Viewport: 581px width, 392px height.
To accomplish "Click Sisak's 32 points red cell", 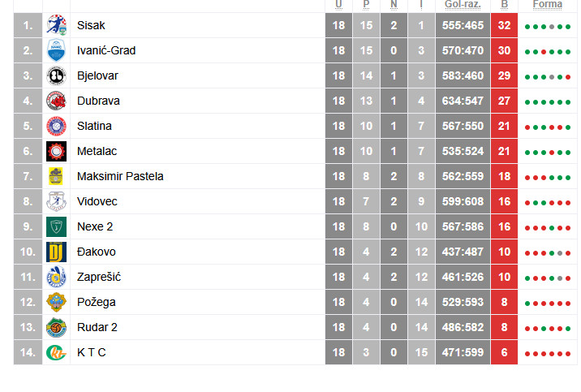I will click(x=505, y=25).
